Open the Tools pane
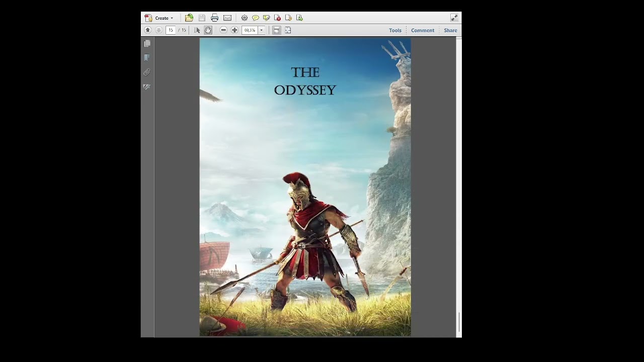Viewport: 644px width, 362px height. [x=395, y=30]
